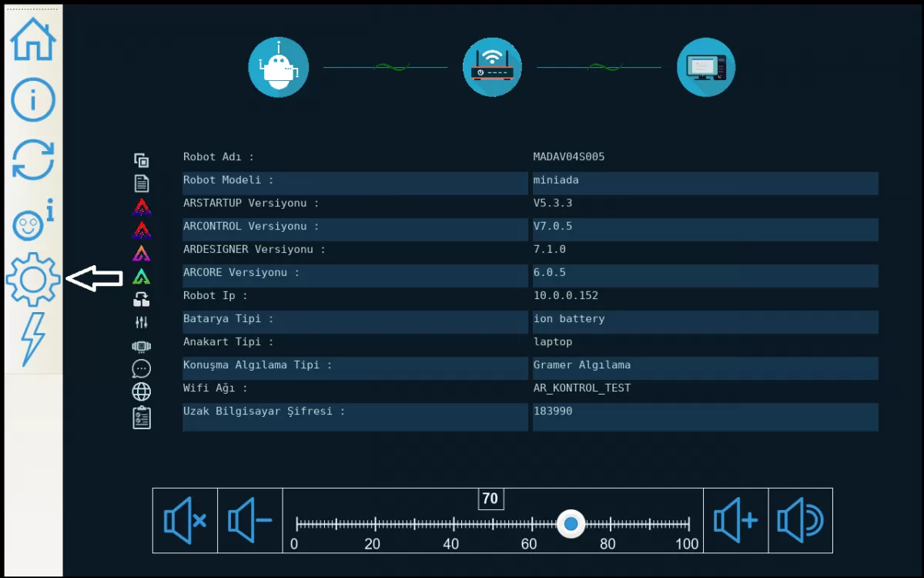Image resolution: width=924 pixels, height=578 pixels.
Task: Click the computer monitor icon
Action: pyautogui.click(x=706, y=67)
